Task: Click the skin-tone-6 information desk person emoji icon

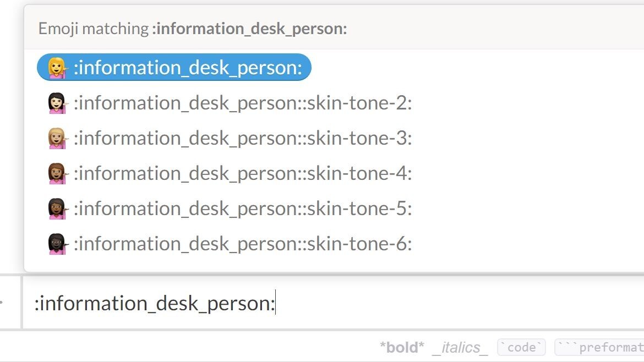Action: click(57, 244)
